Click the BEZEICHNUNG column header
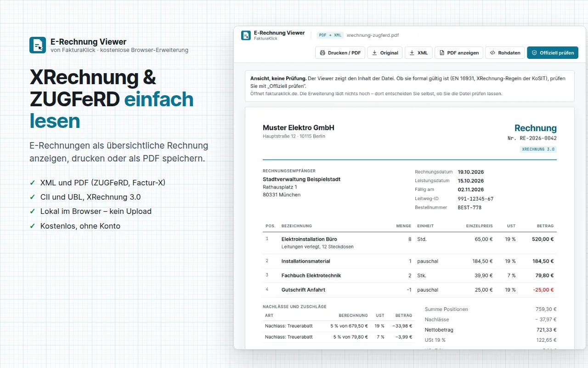Viewport: 588px width, 368px height. coord(297,226)
